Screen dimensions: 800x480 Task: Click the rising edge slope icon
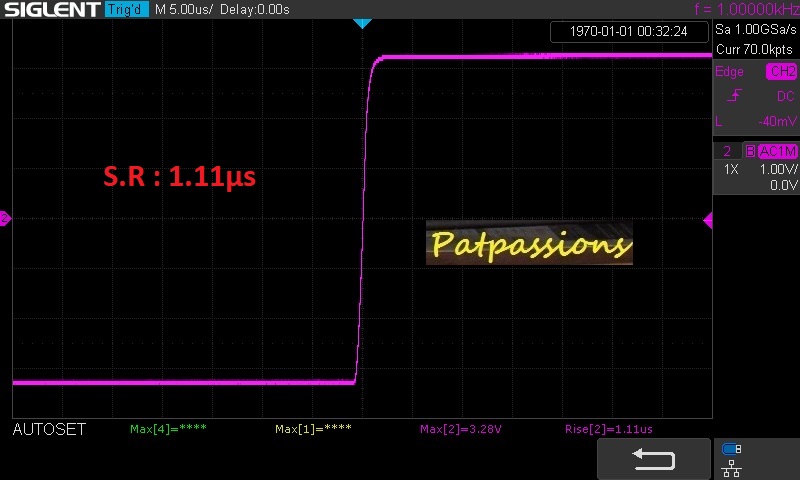pyautogui.click(x=735, y=96)
